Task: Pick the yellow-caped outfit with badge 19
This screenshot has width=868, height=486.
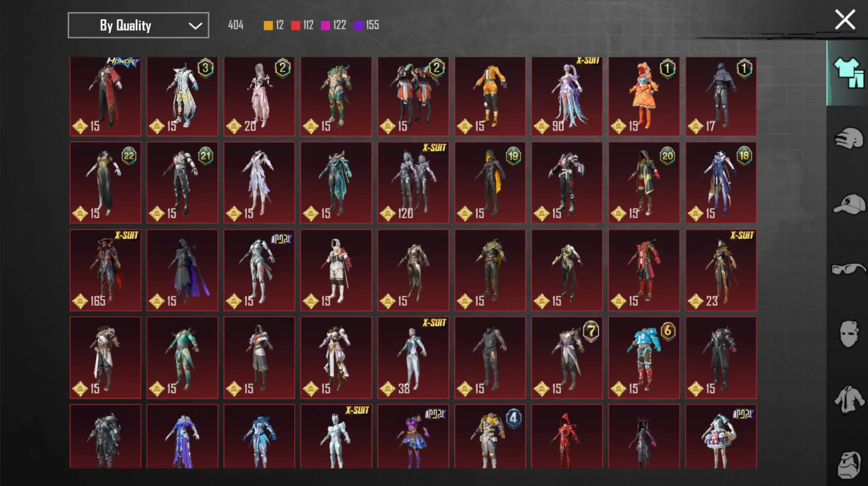Action: 490,183
